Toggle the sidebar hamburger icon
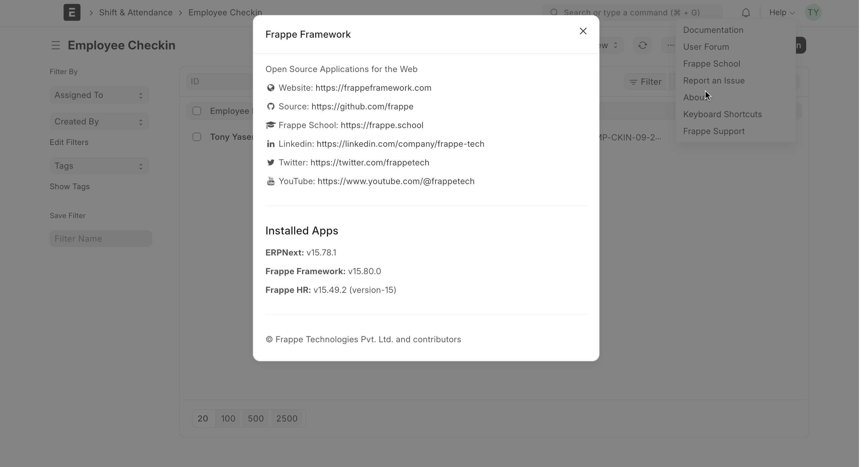 tap(55, 45)
